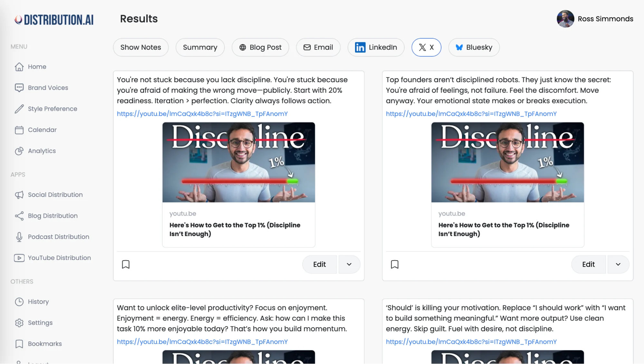Viewport: 644px width, 364px height.
Task: Bookmark the 'You're not stuck' post
Action: click(126, 264)
